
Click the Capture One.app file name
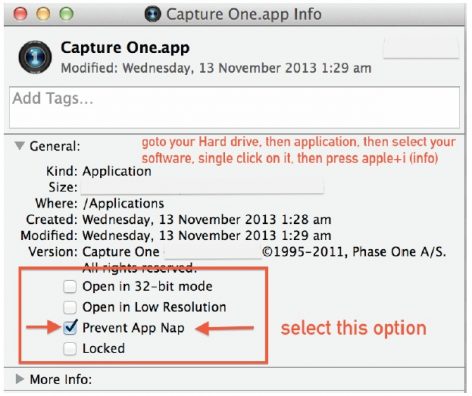click(x=125, y=48)
